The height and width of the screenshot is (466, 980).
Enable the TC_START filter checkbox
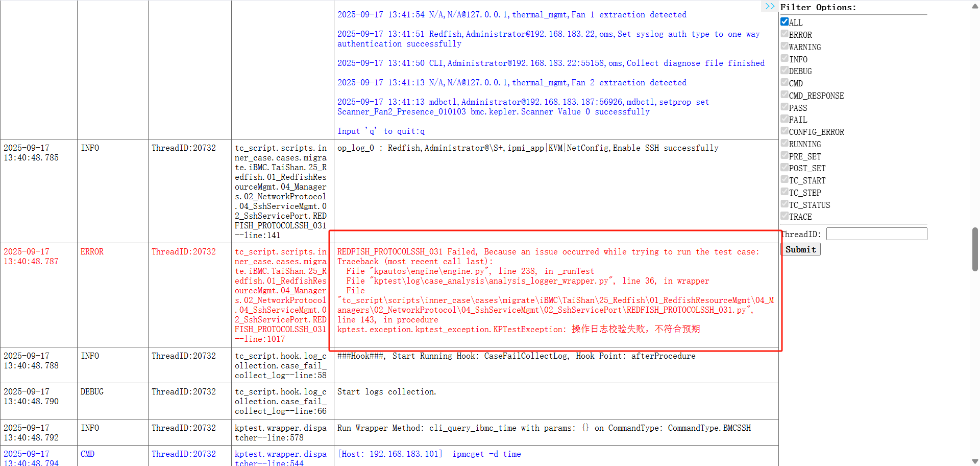pyautogui.click(x=785, y=180)
